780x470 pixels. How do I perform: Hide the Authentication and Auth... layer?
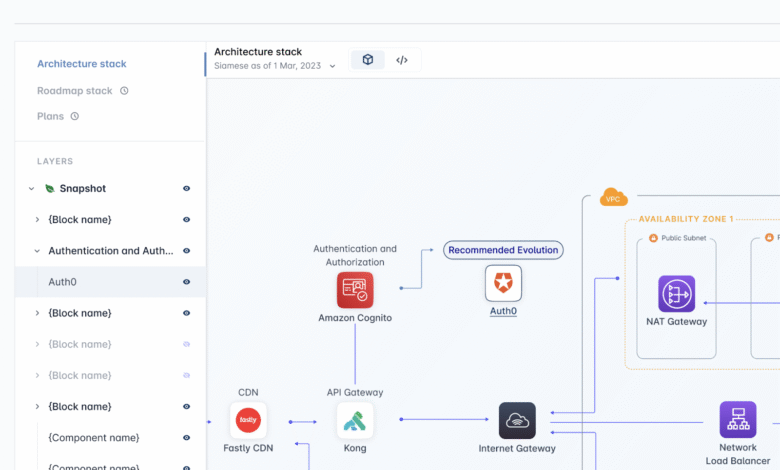pos(187,251)
